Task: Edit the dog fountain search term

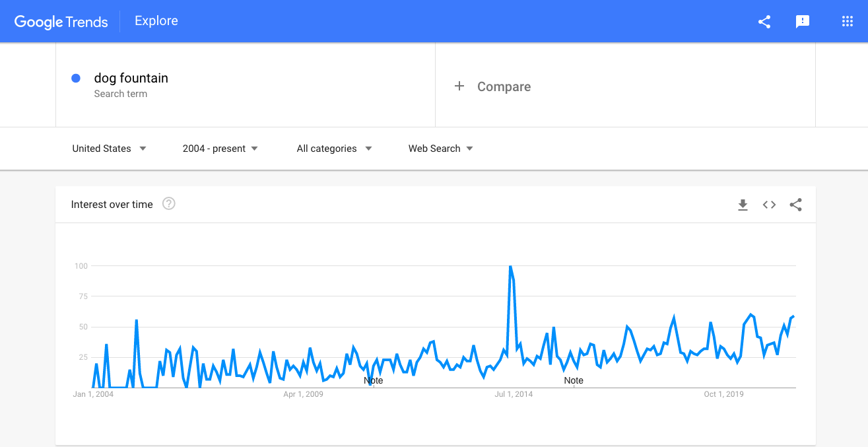Action: [x=131, y=78]
